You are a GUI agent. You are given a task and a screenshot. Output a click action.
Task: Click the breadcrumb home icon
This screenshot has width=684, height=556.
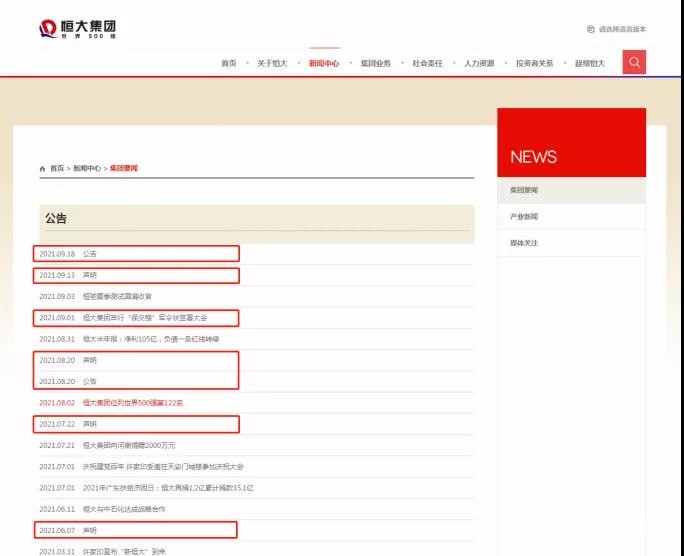point(42,168)
